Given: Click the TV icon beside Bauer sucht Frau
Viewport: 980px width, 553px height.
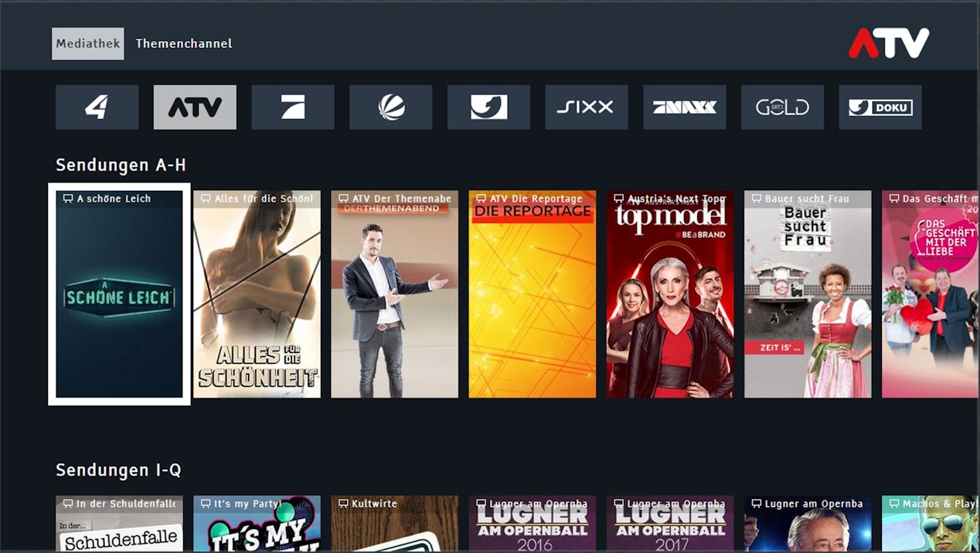Looking at the screenshot, I should [757, 198].
